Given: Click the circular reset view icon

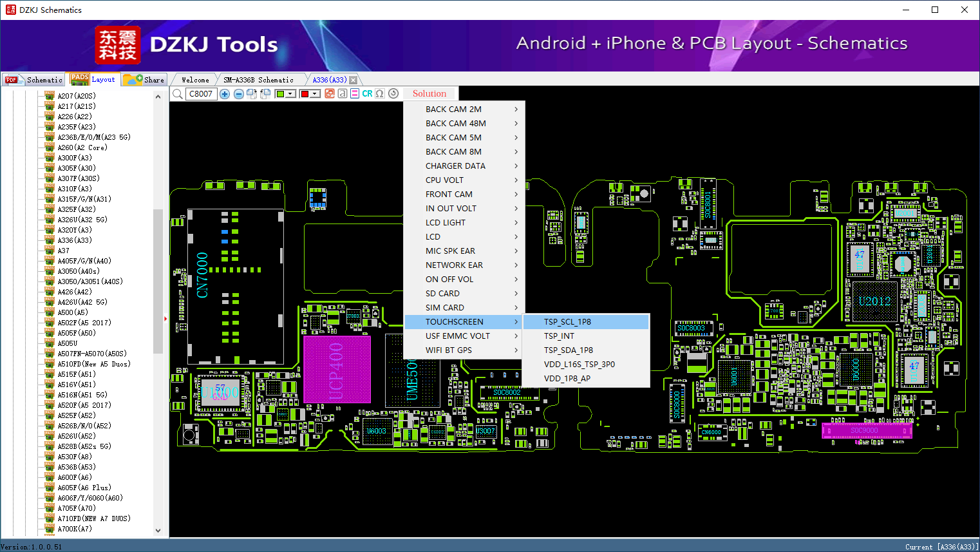Looking at the screenshot, I should pos(393,93).
